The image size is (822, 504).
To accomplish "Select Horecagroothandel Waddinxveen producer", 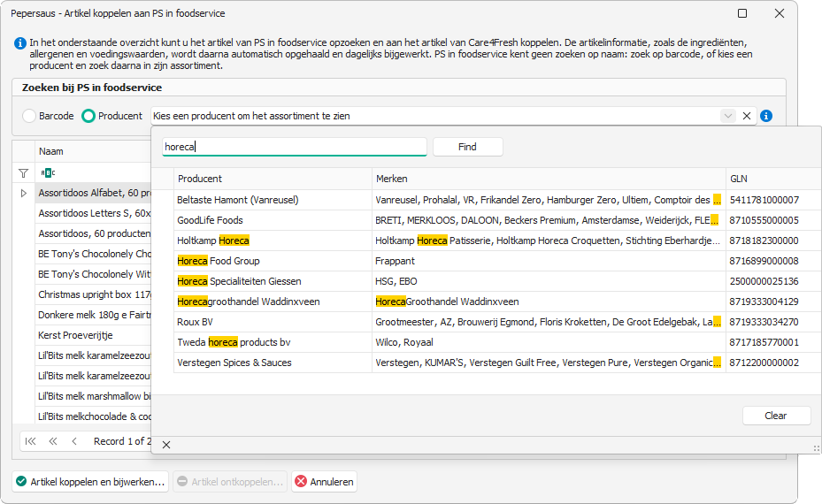I will tap(497, 302).
